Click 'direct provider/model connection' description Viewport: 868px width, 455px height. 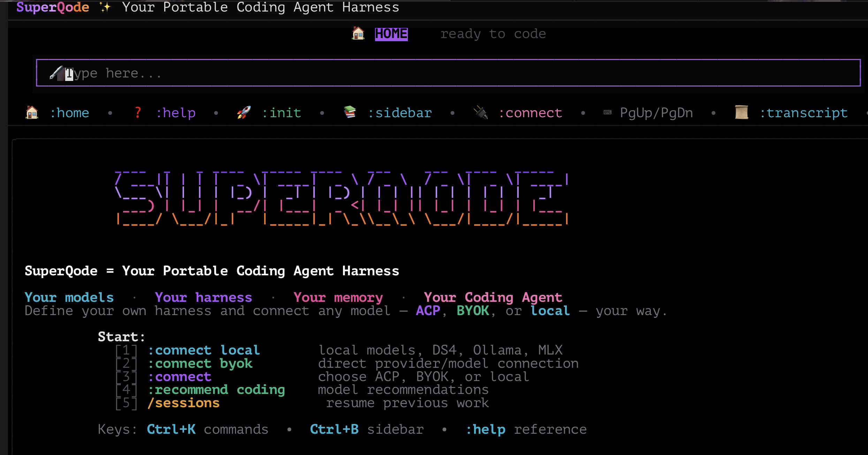(x=448, y=364)
